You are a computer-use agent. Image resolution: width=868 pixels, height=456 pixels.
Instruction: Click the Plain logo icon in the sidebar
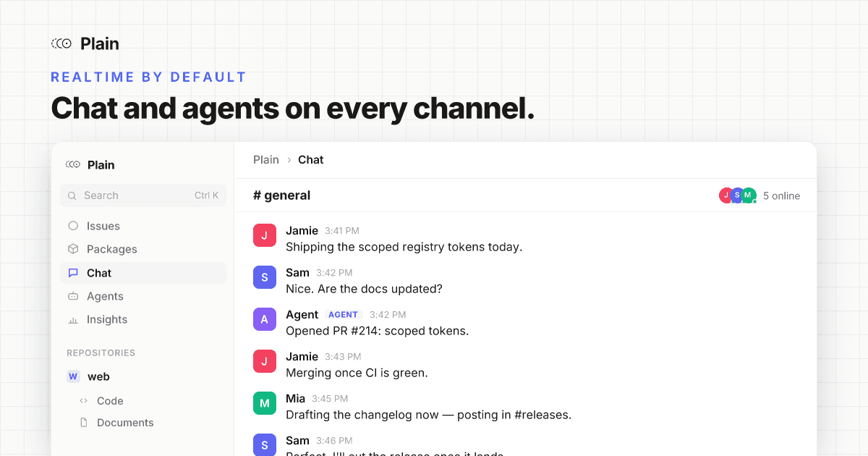(x=73, y=165)
